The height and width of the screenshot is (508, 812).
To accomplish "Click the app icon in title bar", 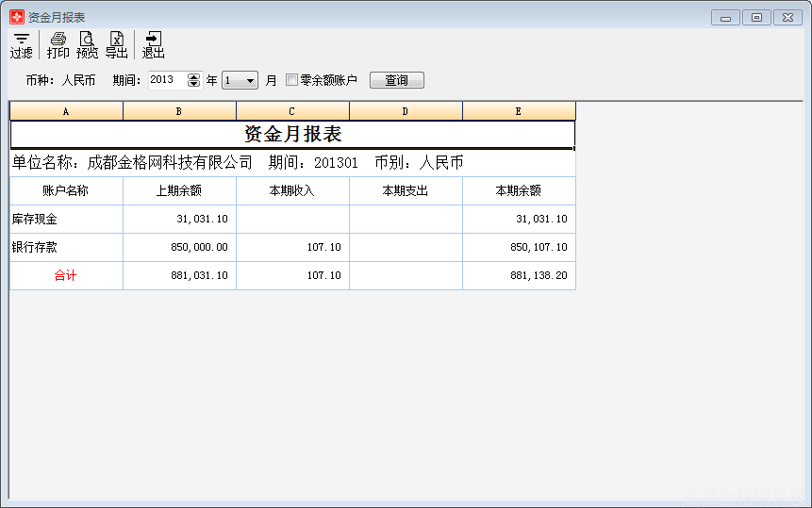I will point(16,17).
